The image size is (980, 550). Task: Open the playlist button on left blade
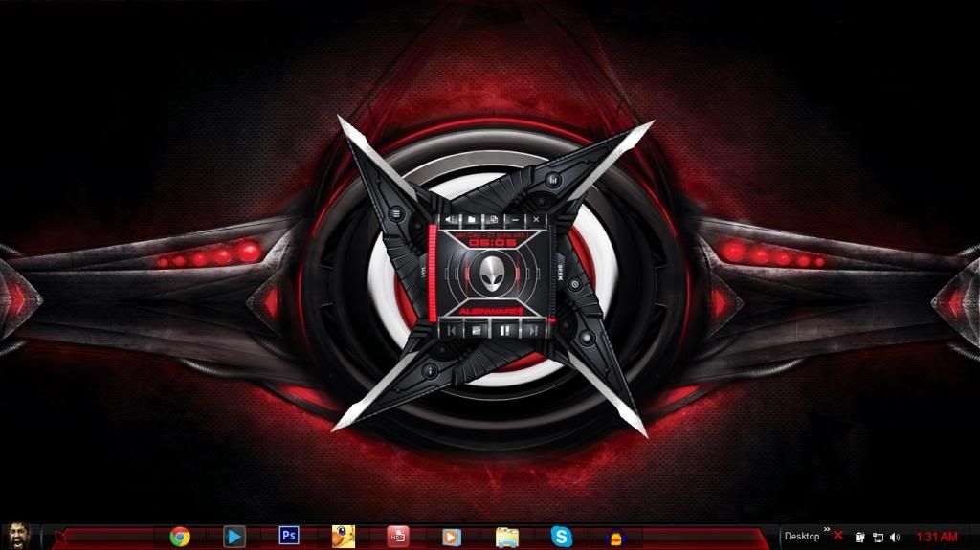[x=395, y=213]
